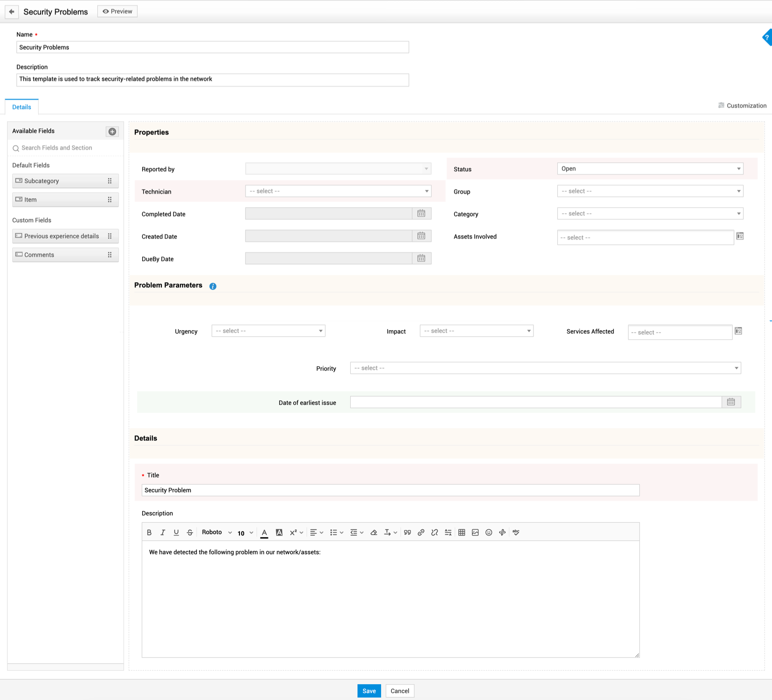Open Assets Involved selection list icon
The width and height of the screenshot is (772, 700).
tap(740, 236)
